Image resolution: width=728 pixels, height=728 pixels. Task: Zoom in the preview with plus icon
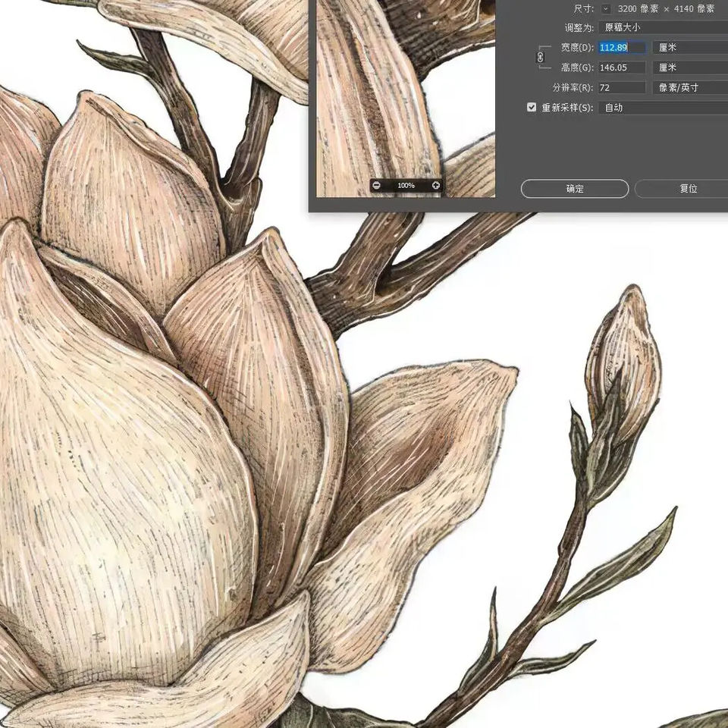tap(435, 185)
